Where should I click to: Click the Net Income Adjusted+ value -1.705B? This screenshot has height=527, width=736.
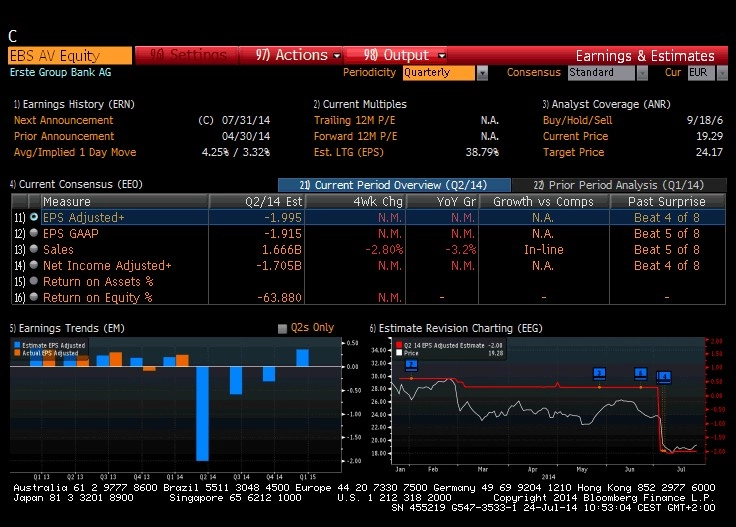[x=279, y=266]
